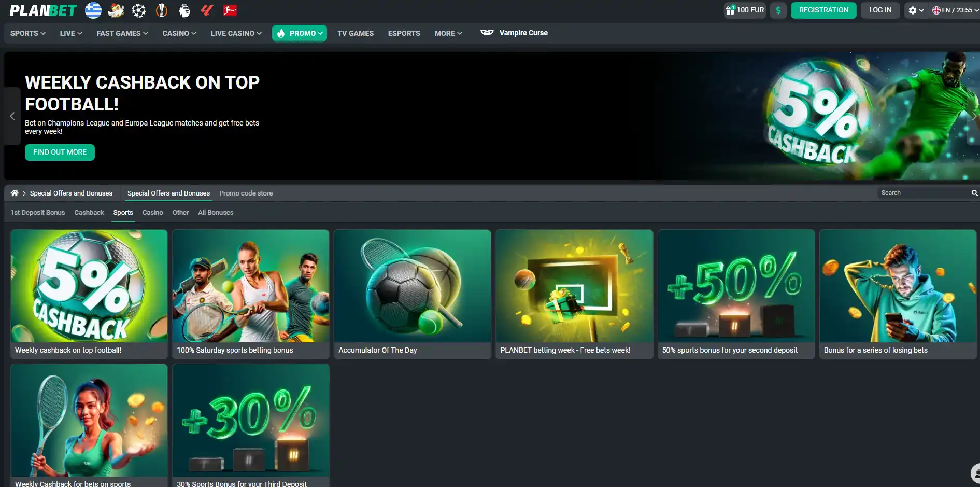
Task: Expand the Sports menu
Action: point(28,33)
